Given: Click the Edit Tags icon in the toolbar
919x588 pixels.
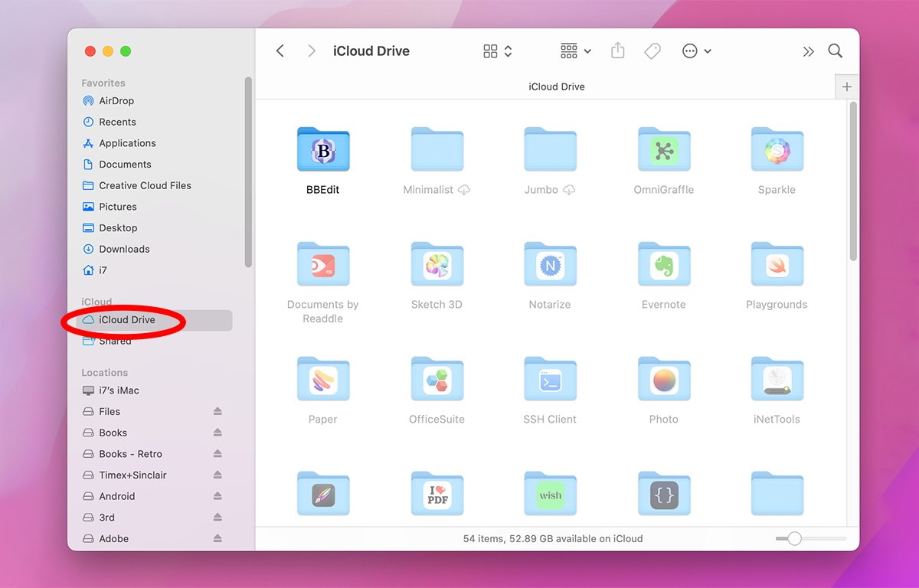Looking at the screenshot, I should point(652,51).
